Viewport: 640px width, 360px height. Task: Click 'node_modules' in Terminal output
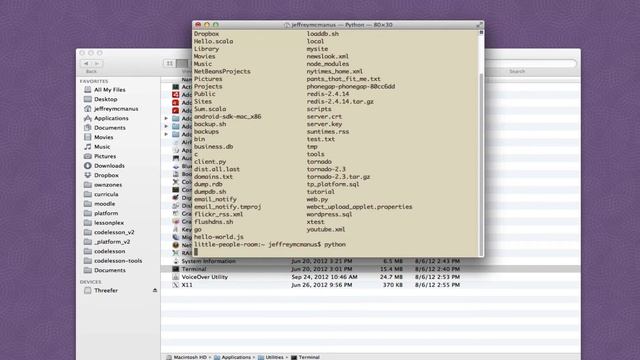[x=328, y=64]
